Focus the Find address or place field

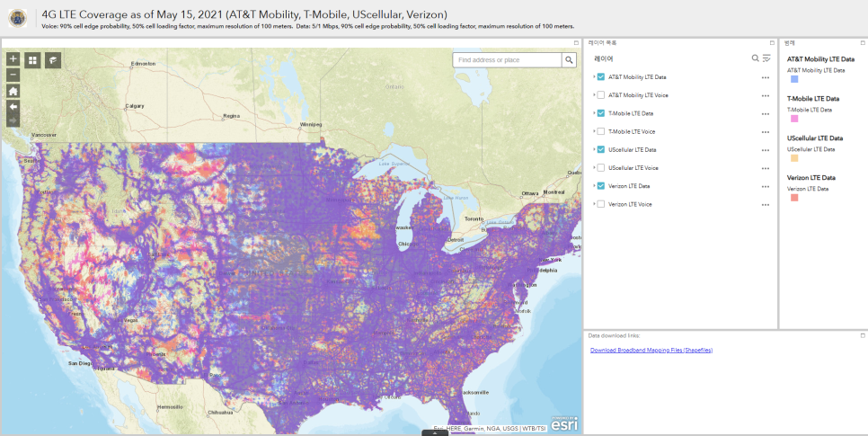(x=507, y=60)
